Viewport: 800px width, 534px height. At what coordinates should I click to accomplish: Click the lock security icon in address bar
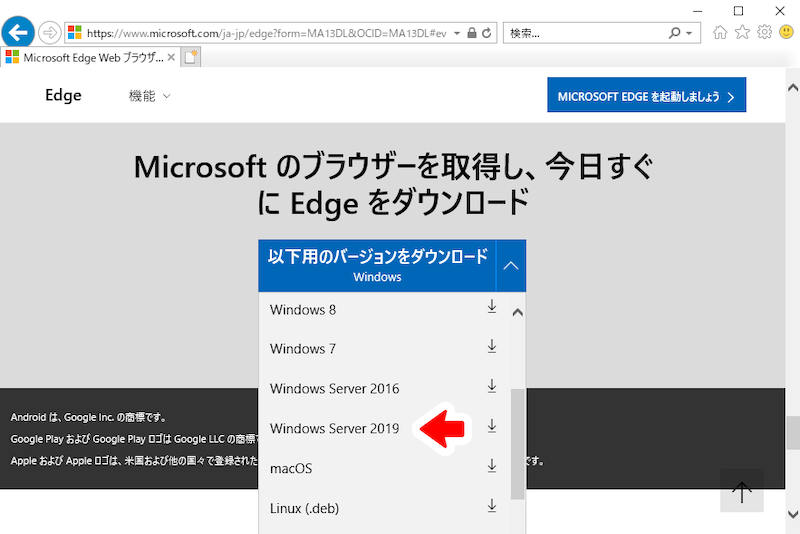point(472,33)
